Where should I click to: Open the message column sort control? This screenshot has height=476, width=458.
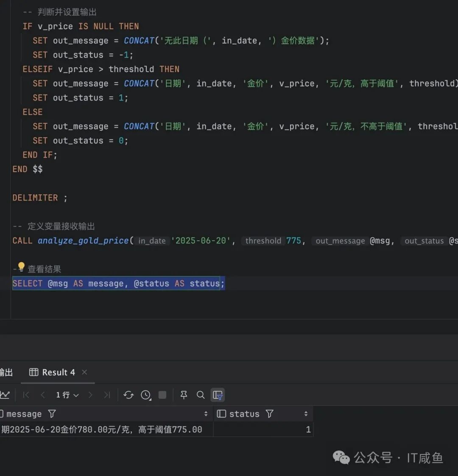coord(206,413)
